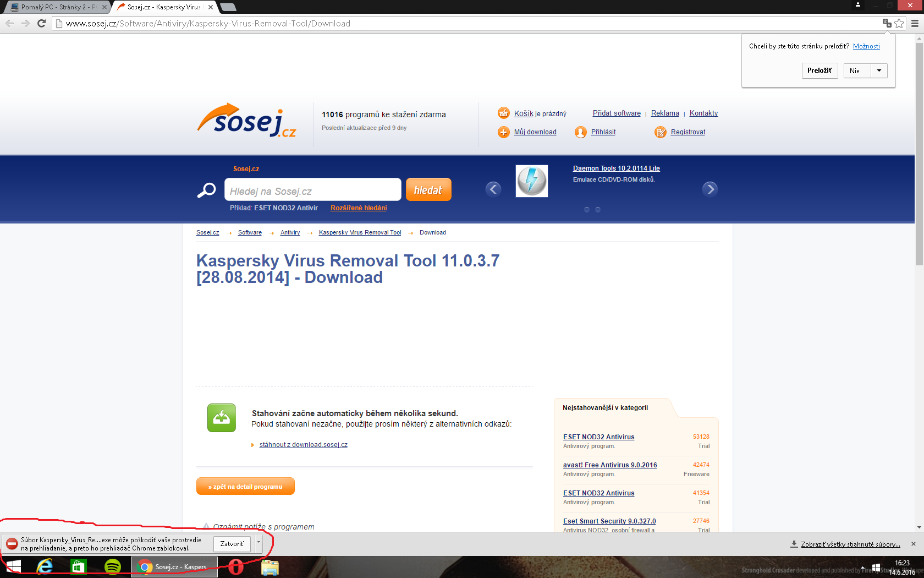Launch Internet Explorer from the taskbar

point(45,566)
